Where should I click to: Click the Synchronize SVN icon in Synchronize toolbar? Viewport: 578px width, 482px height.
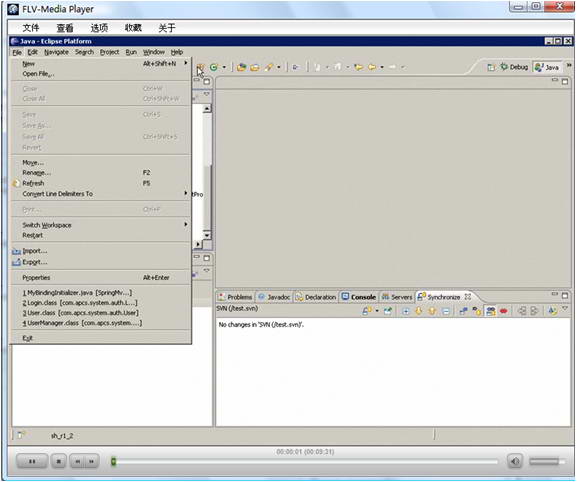[x=367, y=311]
